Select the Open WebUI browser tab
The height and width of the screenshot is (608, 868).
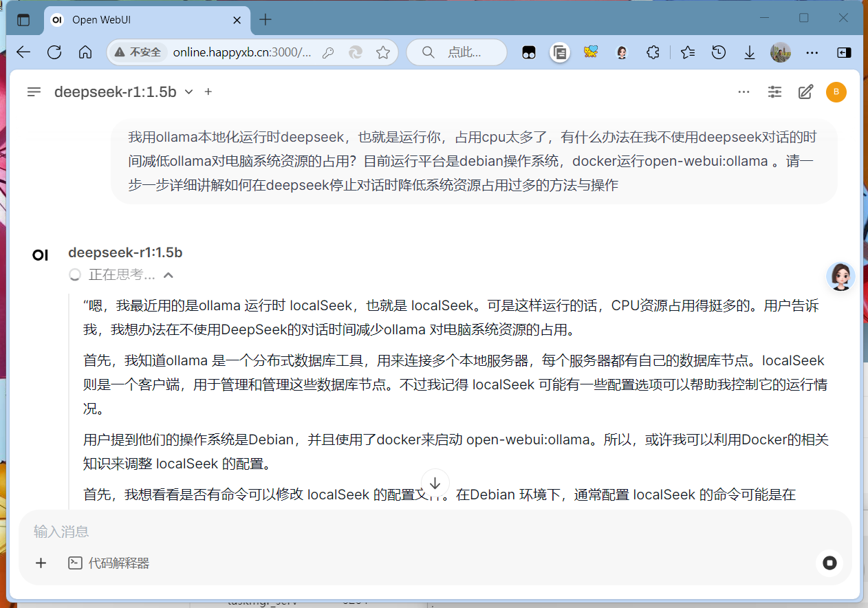(147, 20)
